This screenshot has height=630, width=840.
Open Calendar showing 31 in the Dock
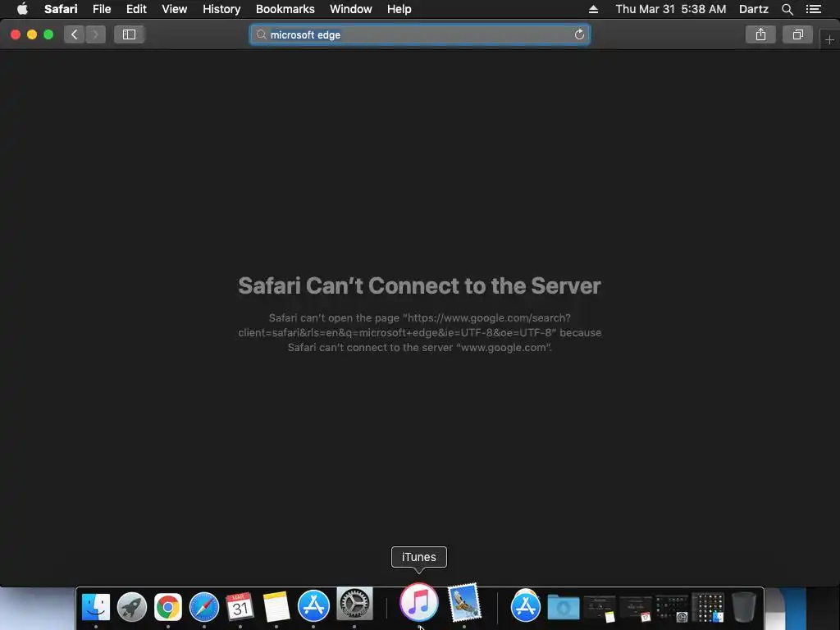pyautogui.click(x=240, y=607)
